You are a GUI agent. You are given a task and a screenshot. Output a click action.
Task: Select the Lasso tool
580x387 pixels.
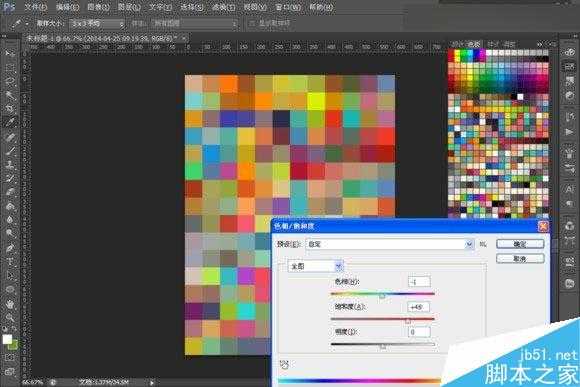point(10,81)
